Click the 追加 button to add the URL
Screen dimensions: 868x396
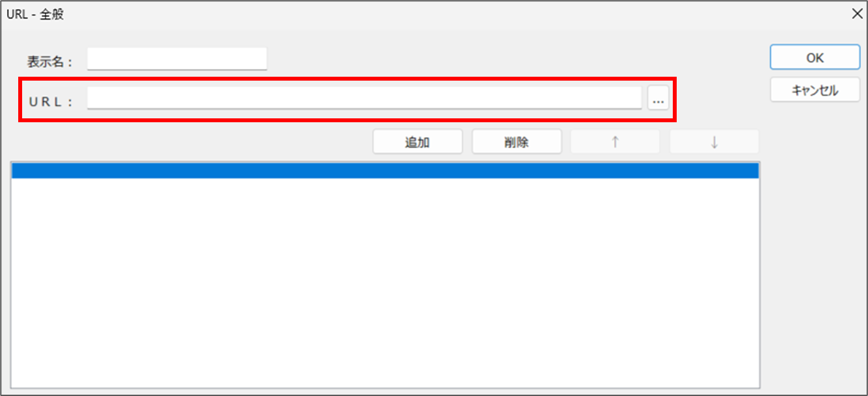click(417, 142)
